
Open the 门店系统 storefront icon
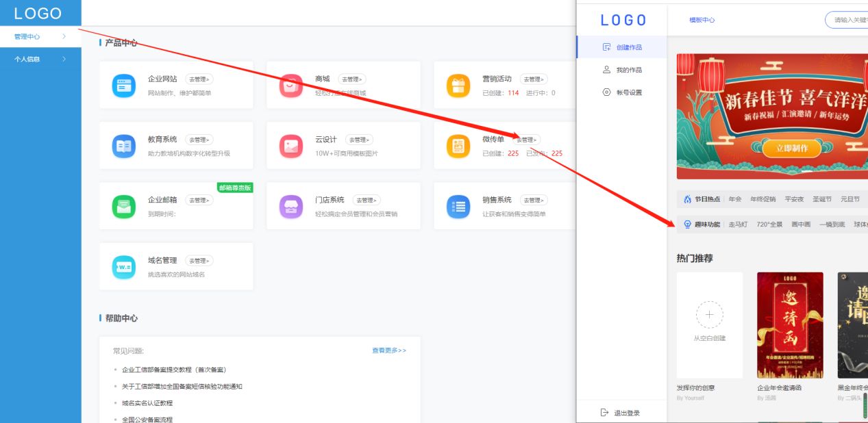[x=291, y=206]
